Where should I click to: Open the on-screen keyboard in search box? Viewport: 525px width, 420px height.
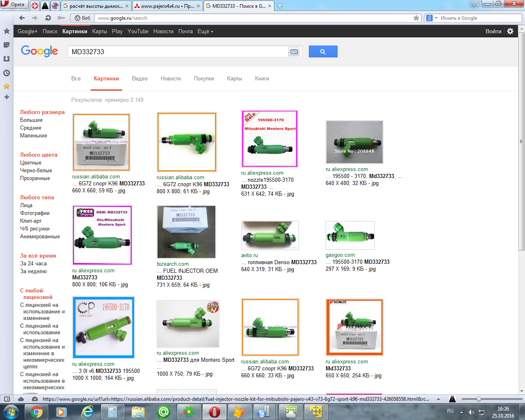point(294,52)
